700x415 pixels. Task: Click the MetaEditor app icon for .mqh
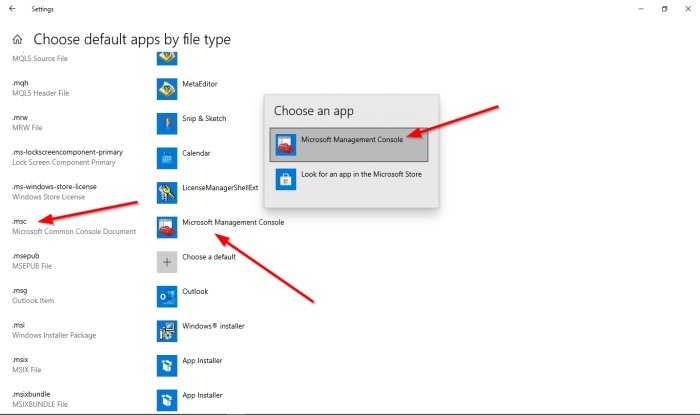click(x=167, y=89)
